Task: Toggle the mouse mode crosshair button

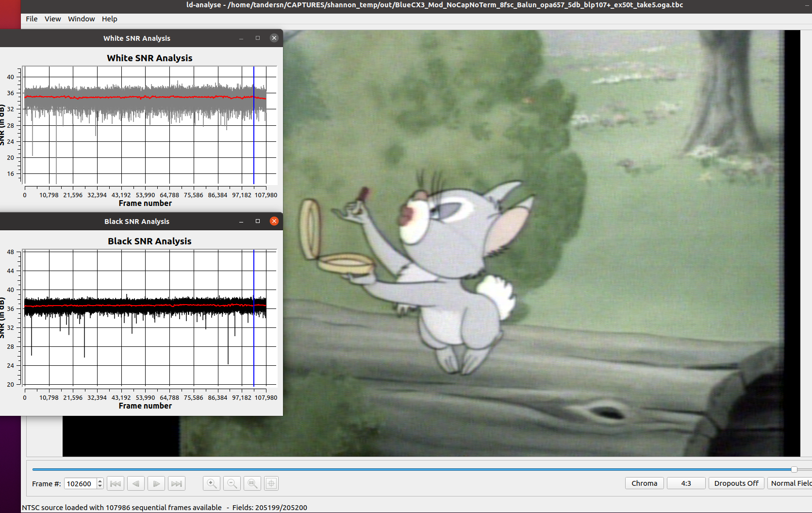Action: pyautogui.click(x=271, y=483)
